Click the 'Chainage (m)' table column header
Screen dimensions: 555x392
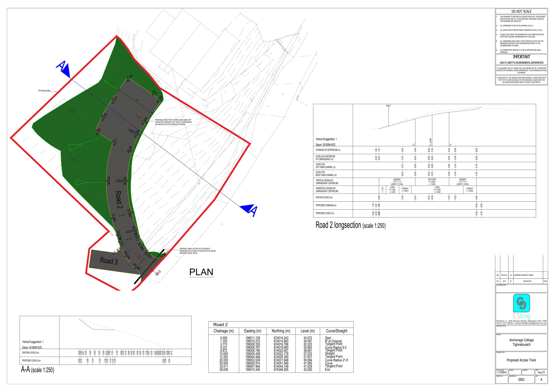[x=224, y=331]
